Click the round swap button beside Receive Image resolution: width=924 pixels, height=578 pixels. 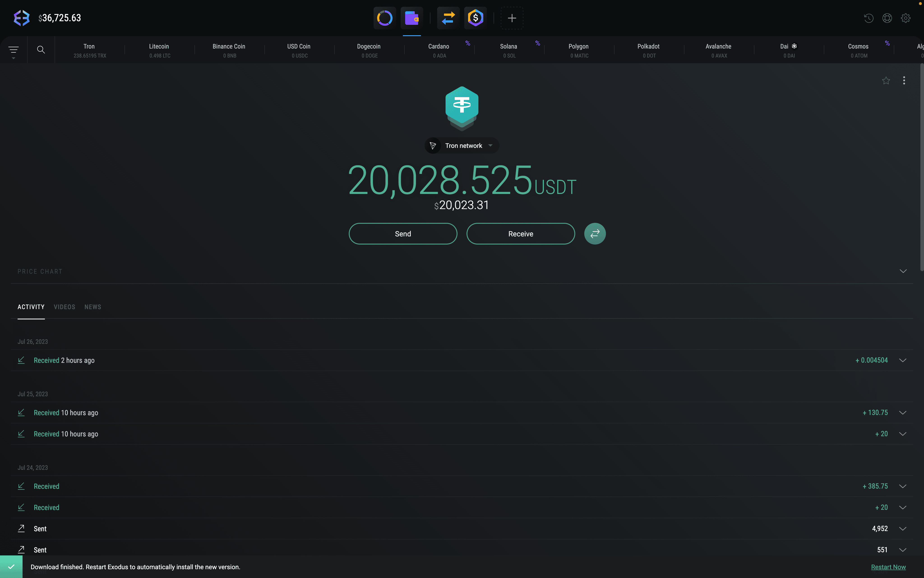pos(595,233)
